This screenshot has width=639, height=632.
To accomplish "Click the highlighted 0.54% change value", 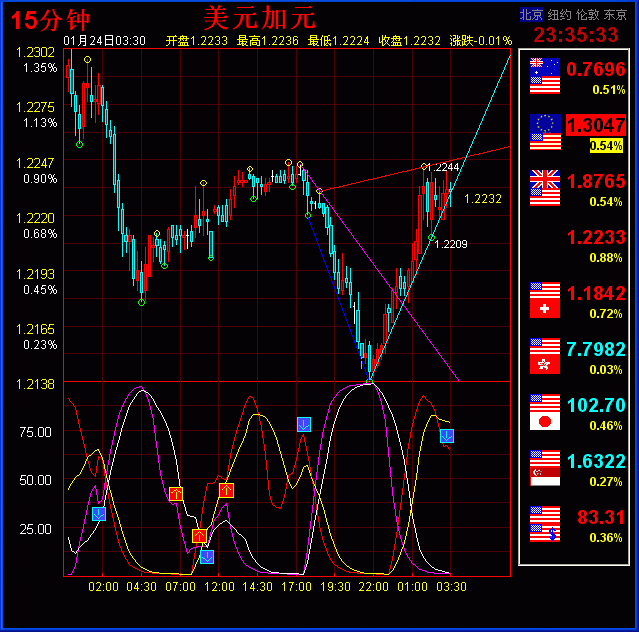I will point(606,146).
